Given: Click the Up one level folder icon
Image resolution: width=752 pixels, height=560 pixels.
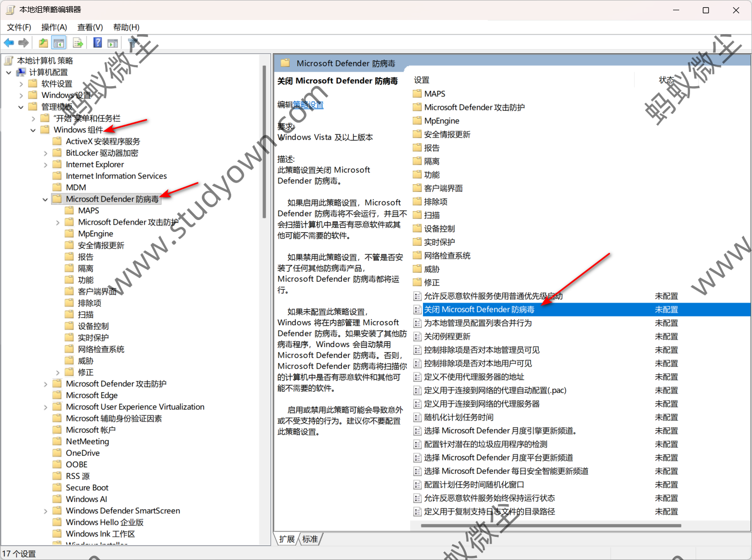Looking at the screenshot, I should coord(43,43).
